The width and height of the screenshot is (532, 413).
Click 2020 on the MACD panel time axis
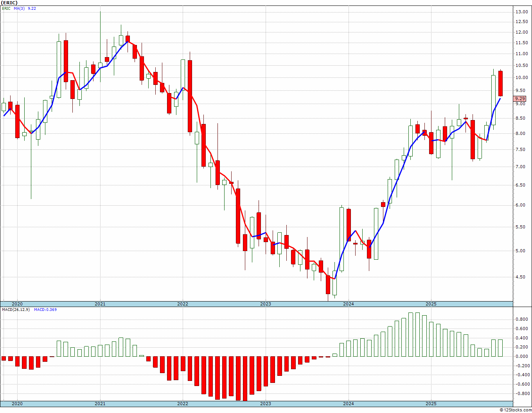(17, 404)
